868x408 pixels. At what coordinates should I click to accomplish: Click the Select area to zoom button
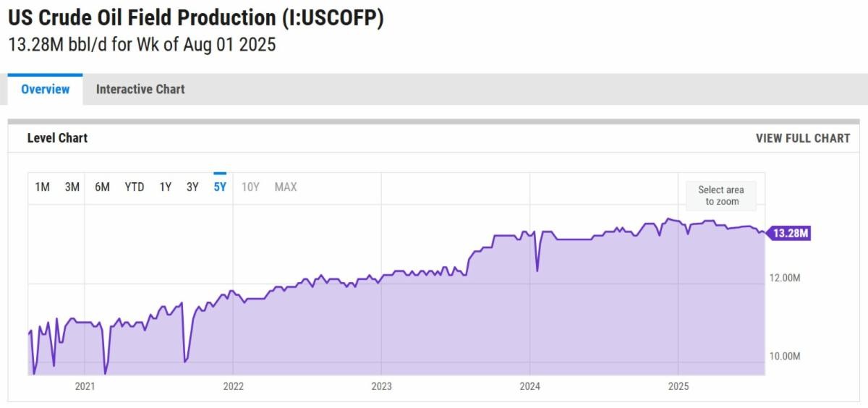720,195
